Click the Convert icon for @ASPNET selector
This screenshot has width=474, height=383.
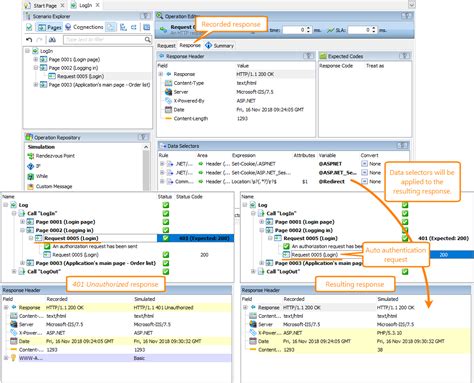click(x=364, y=164)
